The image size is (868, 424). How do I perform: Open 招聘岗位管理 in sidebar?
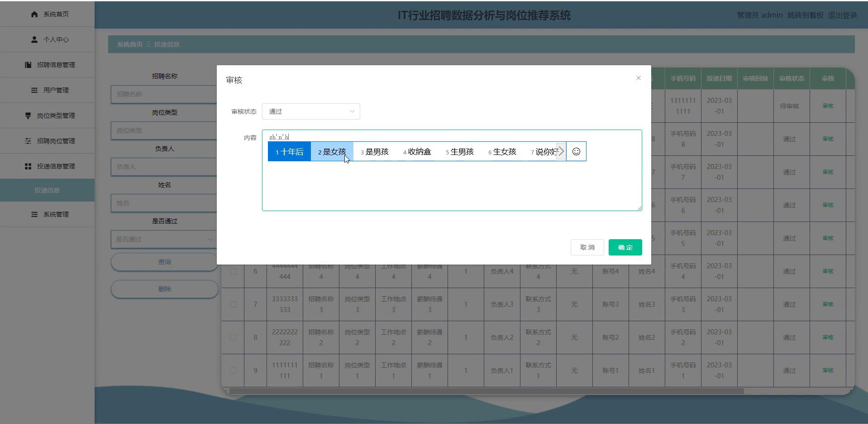click(x=47, y=141)
